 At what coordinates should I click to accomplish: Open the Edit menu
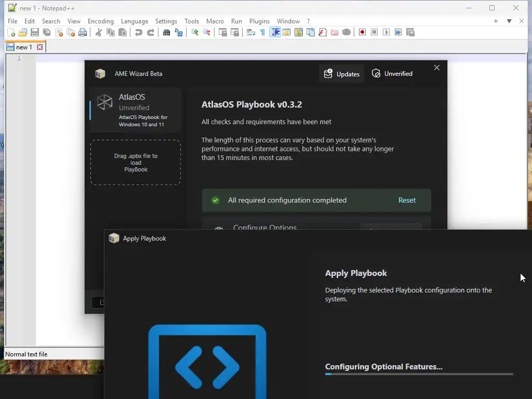pos(30,21)
